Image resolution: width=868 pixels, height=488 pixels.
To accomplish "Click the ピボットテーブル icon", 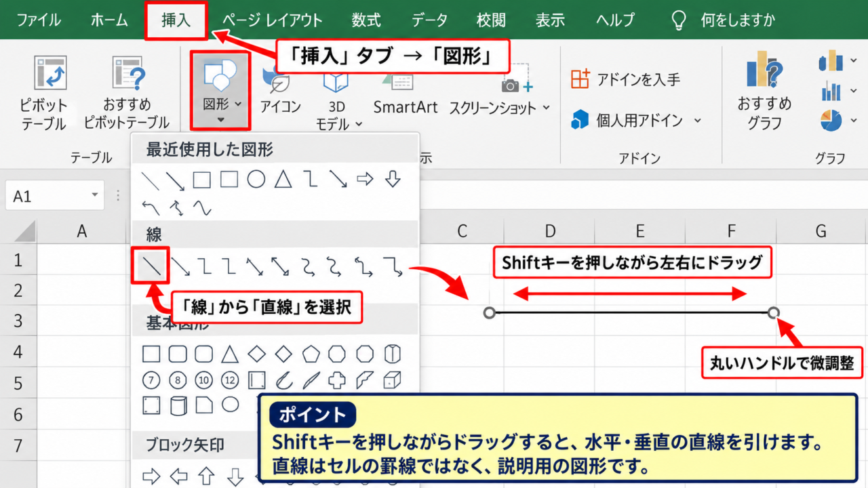I will (x=49, y=73).
